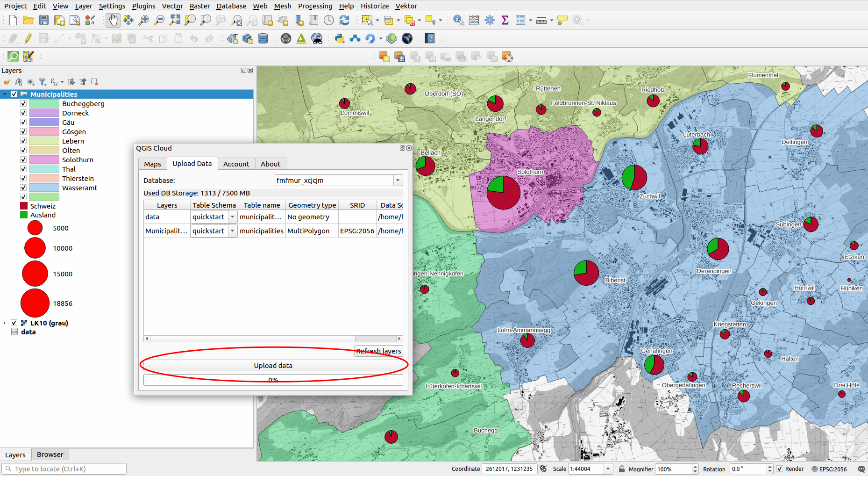
Task: Open the Database dropdown fmfmur_xcjcjm
Action: pos(398,181)
